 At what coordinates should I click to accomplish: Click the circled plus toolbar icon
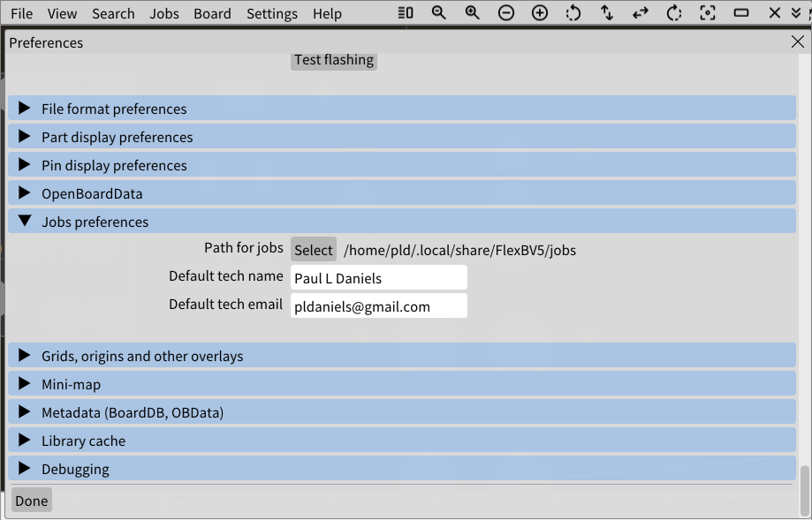click(539, 13)
